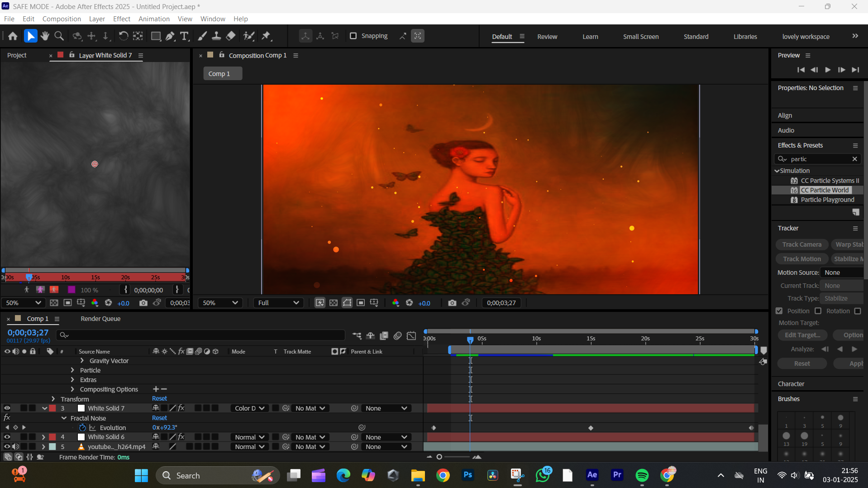Open the Animation menu
868x488 pixels.
(x=154, y=19)
